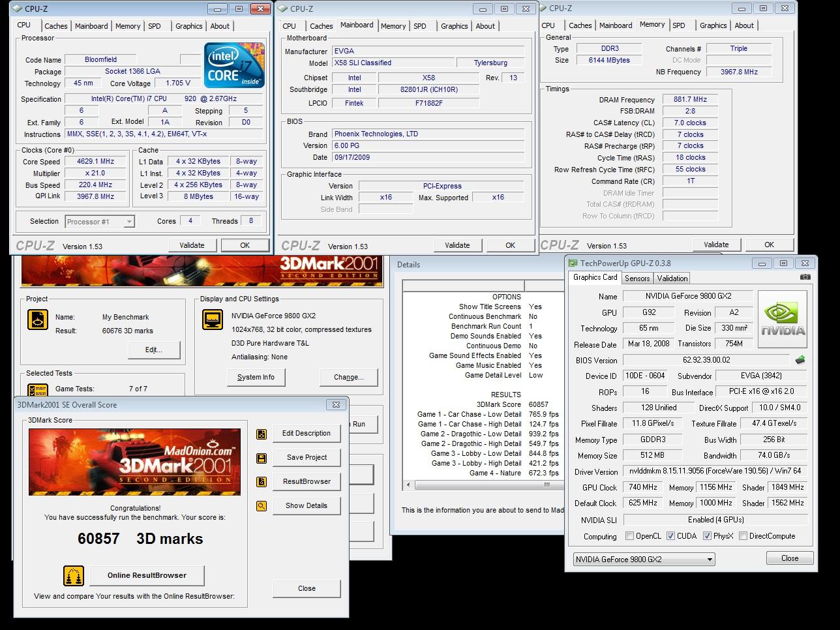Click the BIOS version save chip icon
This screenshot has height=630, width=840.
tap(800, 360)
